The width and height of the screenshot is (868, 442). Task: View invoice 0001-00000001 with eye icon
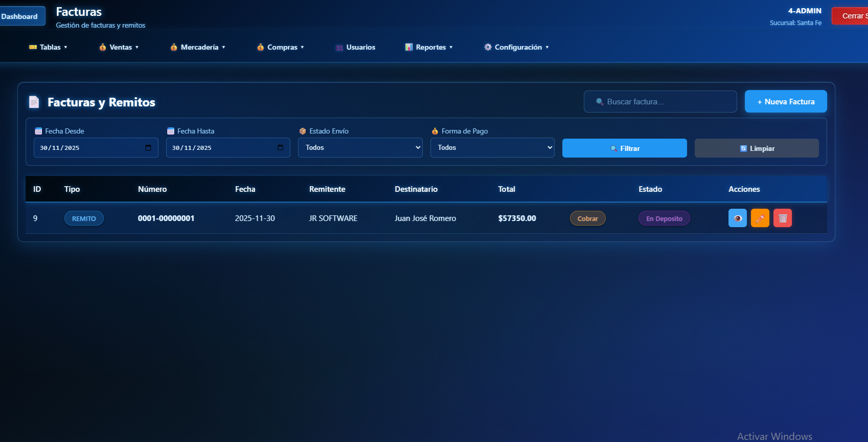pos(737,218)
